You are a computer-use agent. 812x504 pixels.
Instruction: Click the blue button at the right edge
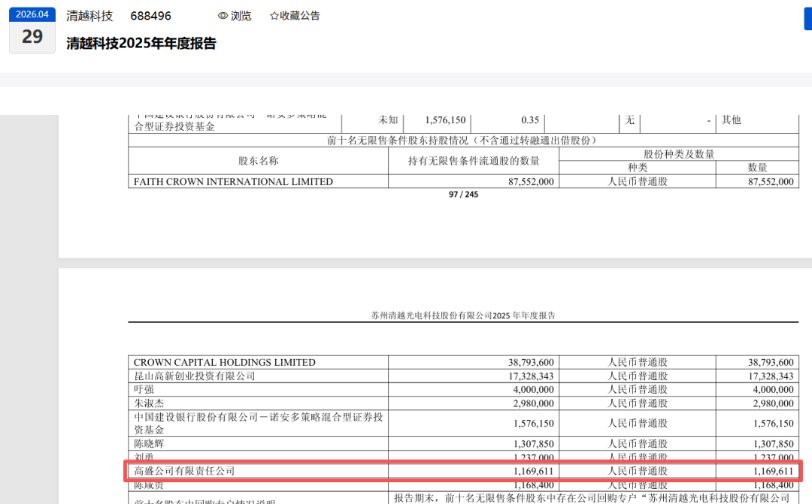[x=807, y=19]
